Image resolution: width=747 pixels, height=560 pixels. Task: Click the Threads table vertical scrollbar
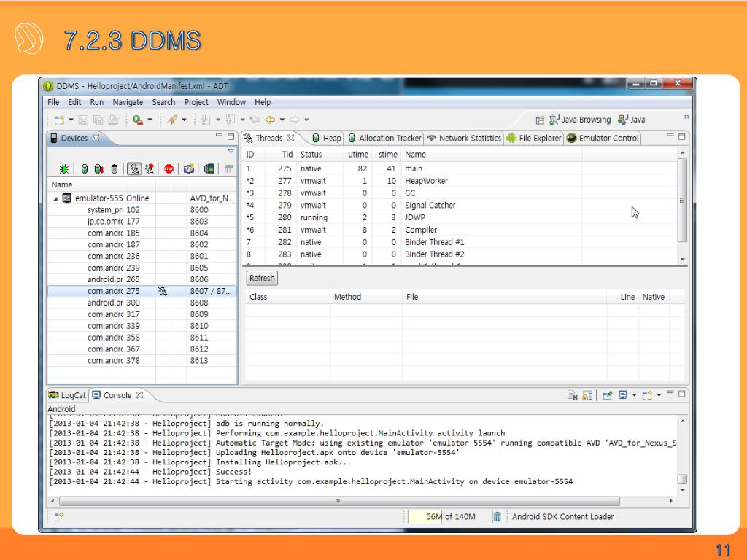[x=682, y=200]
